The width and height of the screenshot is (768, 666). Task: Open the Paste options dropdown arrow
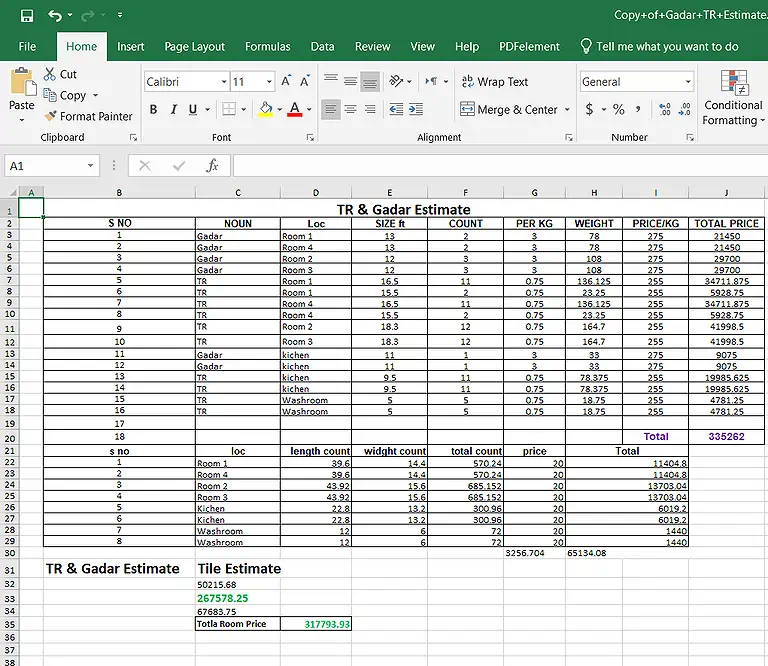click(22, 119)
